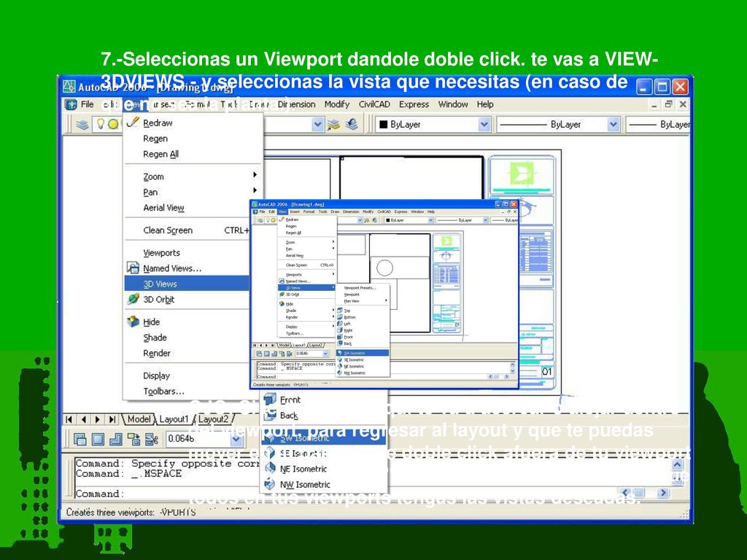The image size is (747, 560).
Task: Expand linetype ByLayer dropdown arrow, large window
Action: 614,124
